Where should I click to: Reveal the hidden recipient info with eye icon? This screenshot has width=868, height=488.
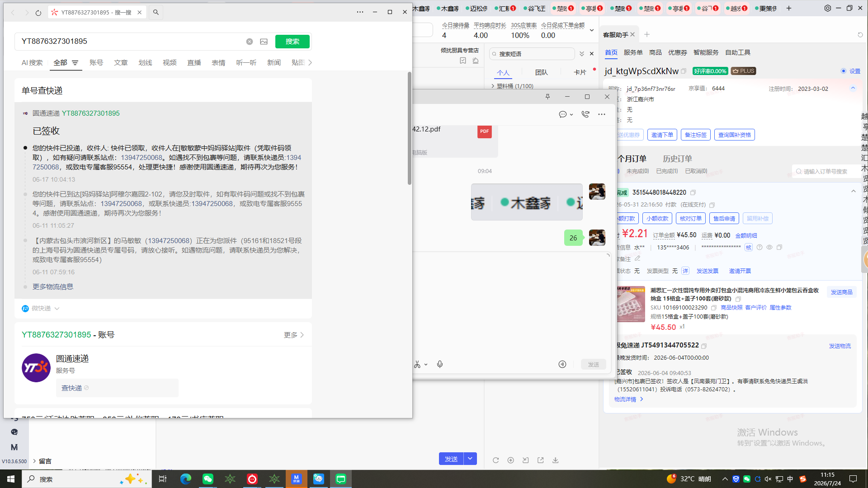click(x=769, y=247)
